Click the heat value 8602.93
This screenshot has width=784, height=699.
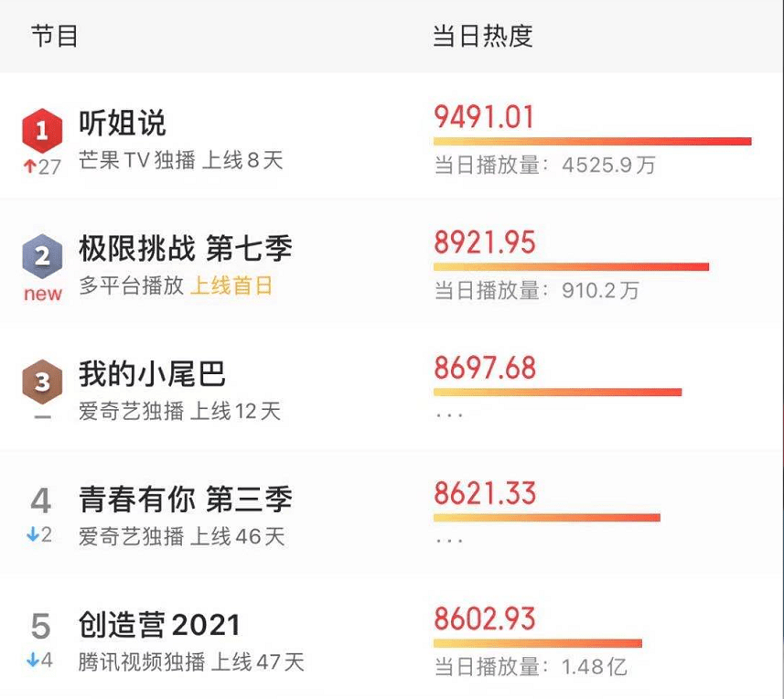[485, 618]
